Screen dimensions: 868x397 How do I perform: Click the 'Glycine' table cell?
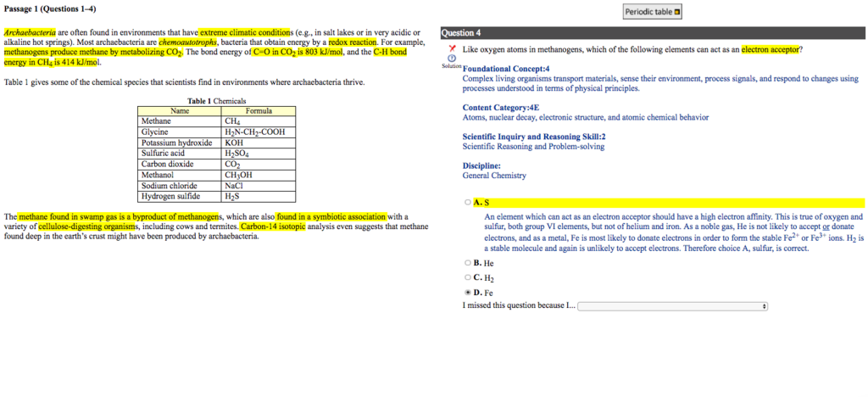180,131
